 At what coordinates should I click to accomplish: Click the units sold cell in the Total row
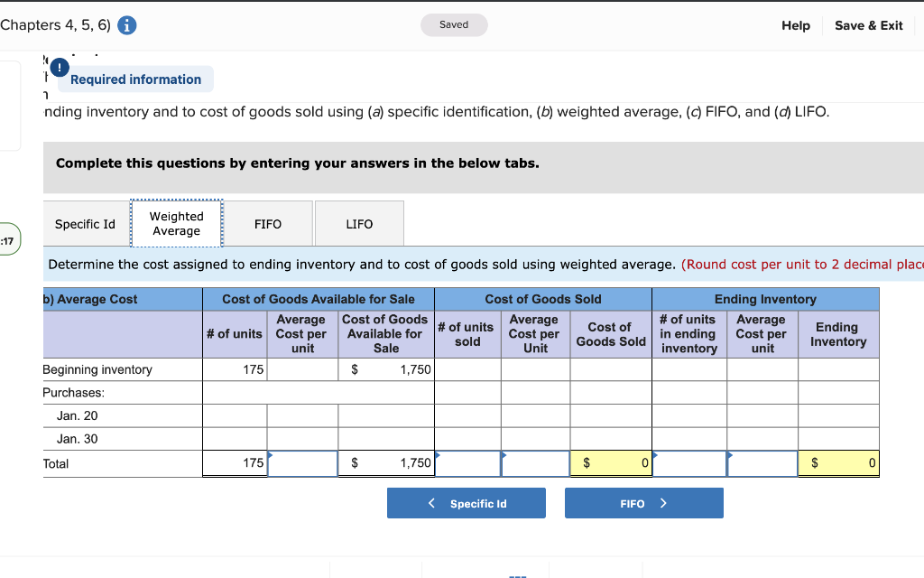pos(467,462)
